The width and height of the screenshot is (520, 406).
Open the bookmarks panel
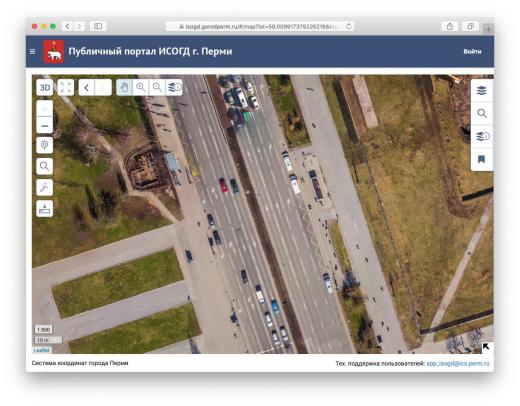482,159
